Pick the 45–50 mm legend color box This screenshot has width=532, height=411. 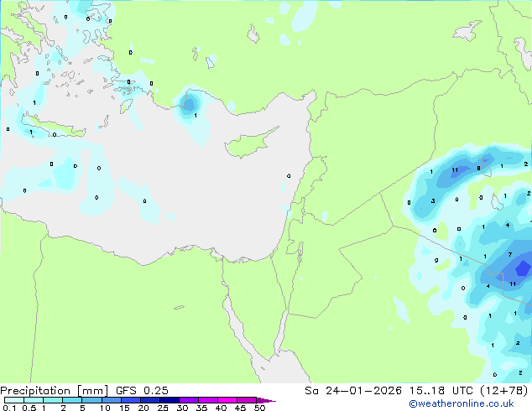tap(247, 400)
